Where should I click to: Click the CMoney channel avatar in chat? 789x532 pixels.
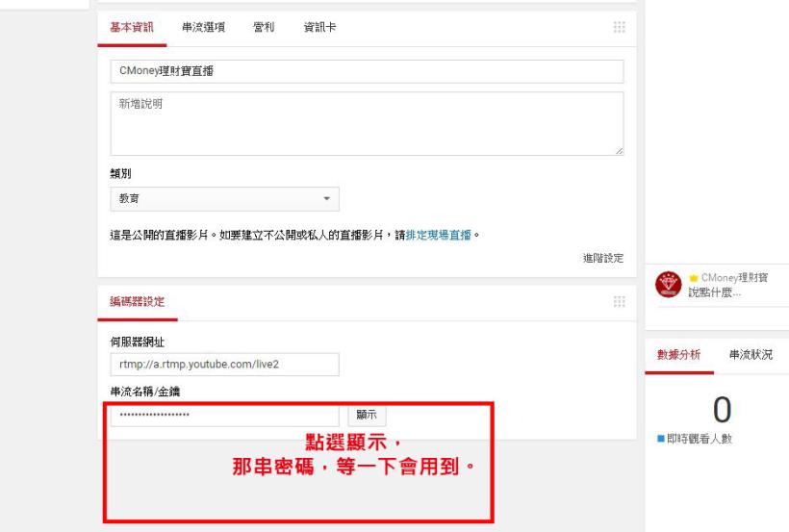[668, 285]
